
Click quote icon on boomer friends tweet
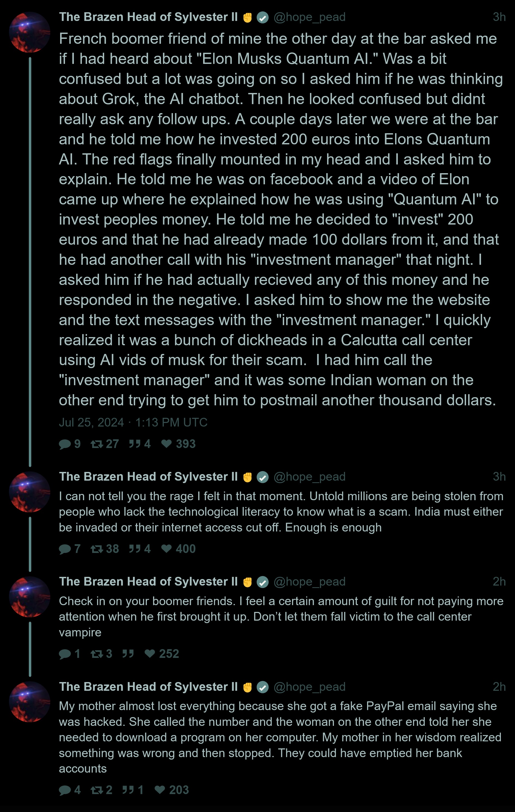128,654
